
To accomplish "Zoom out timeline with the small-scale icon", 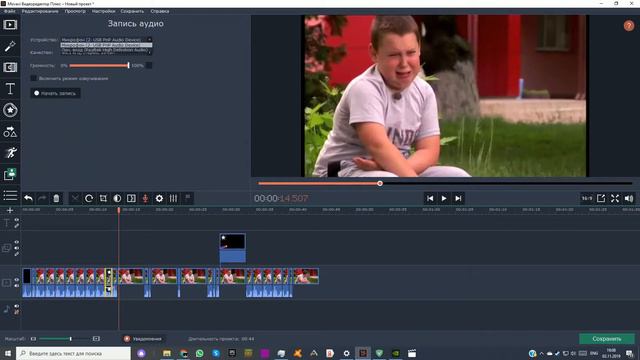I will click(x=33, y=339).
